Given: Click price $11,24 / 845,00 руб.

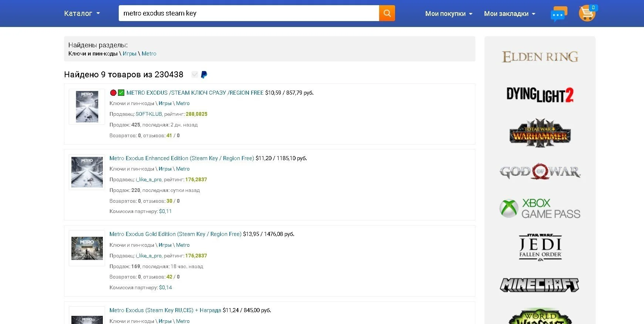Looking at the screenshot, I should (247, 310).
